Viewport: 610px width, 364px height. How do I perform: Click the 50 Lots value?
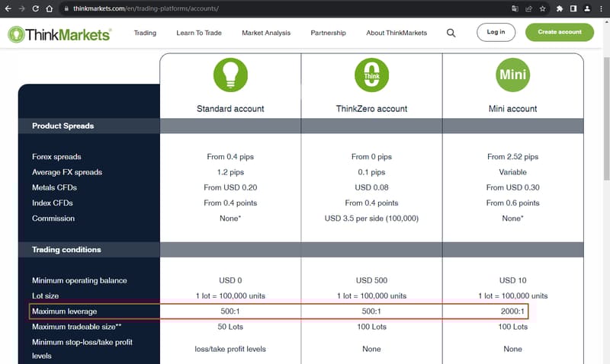coord(230,327)
